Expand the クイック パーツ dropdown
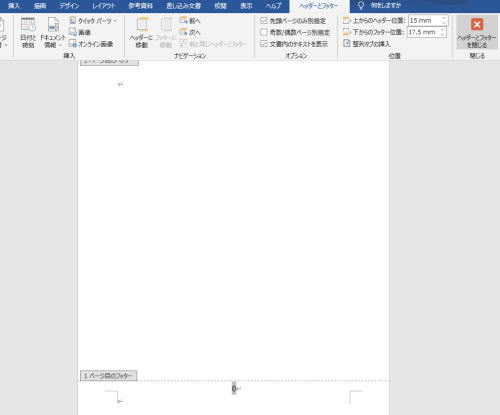The width and height of the screenshot is (500, 415). click(115, 21)
